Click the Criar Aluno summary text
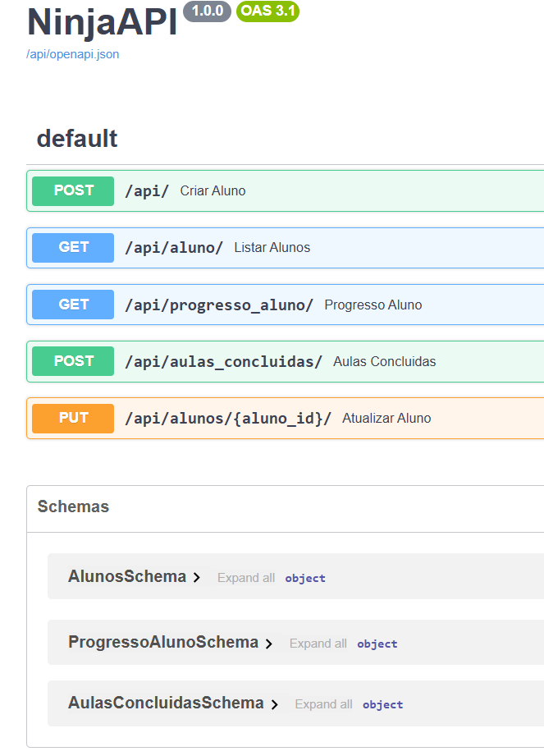The width and height of the screenshot is (544, 756). [x=213, y=191]
